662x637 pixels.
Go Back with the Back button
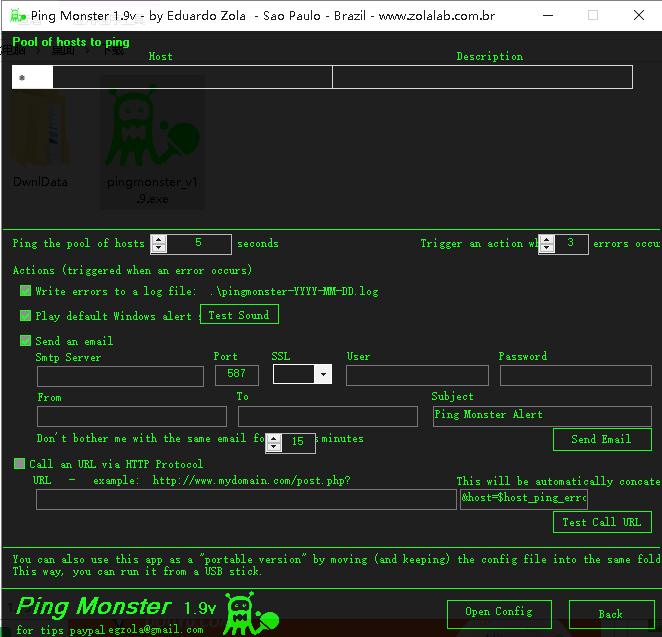(x=611, y=613)
